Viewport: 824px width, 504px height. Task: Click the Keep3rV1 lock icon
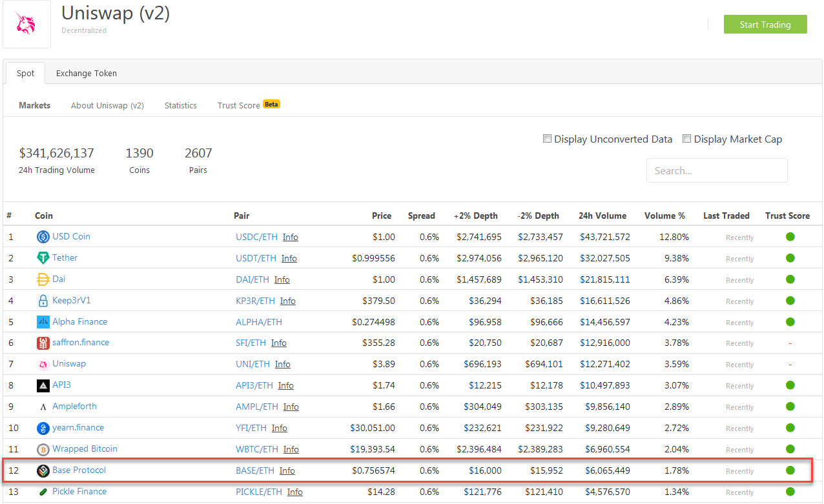(x=43, y=301)
